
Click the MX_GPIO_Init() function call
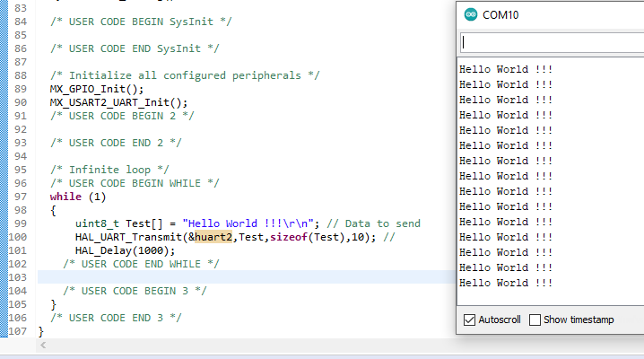pyautogui.click(x=96, y=89)
